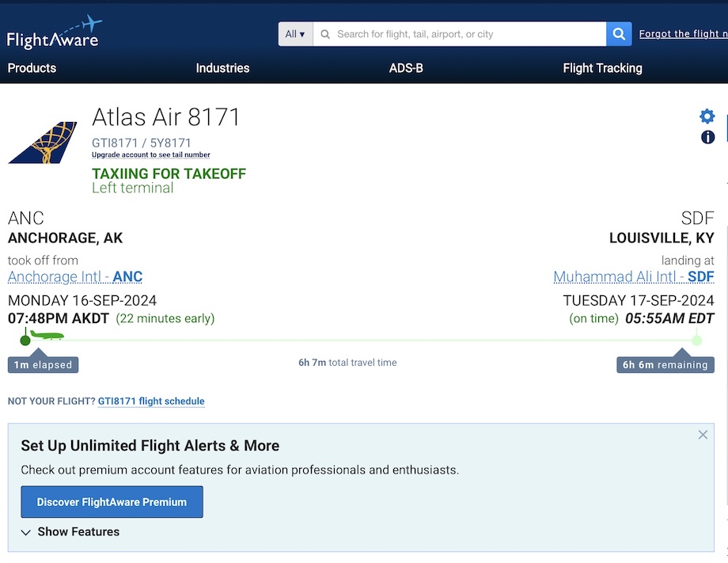Open the All search filter dropdown

coord(295,34)
